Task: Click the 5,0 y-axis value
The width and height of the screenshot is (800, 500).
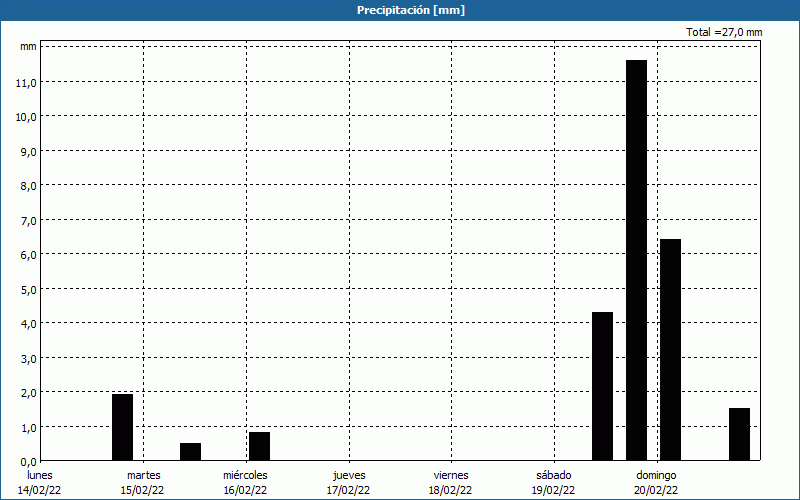Action: point(28,289)
